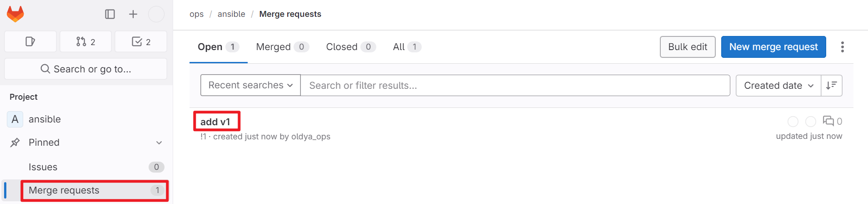Image resolution: width=868 pixels, height=204 pixels.
Task: Switch to the Merged tab
Action: [282, 47]
